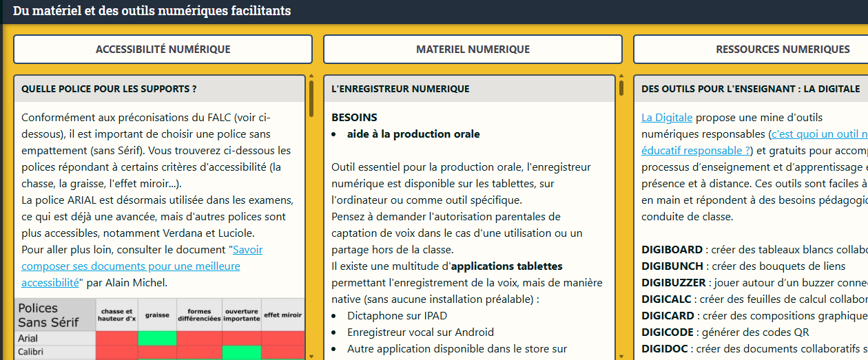868x360 pixels.
Task: Click the 'Quelle police pour les supports ?' card title
Action: 110,89
